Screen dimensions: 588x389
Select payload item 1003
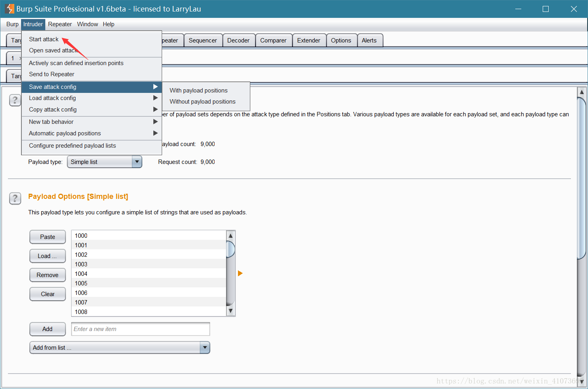[x=149, y=264]
